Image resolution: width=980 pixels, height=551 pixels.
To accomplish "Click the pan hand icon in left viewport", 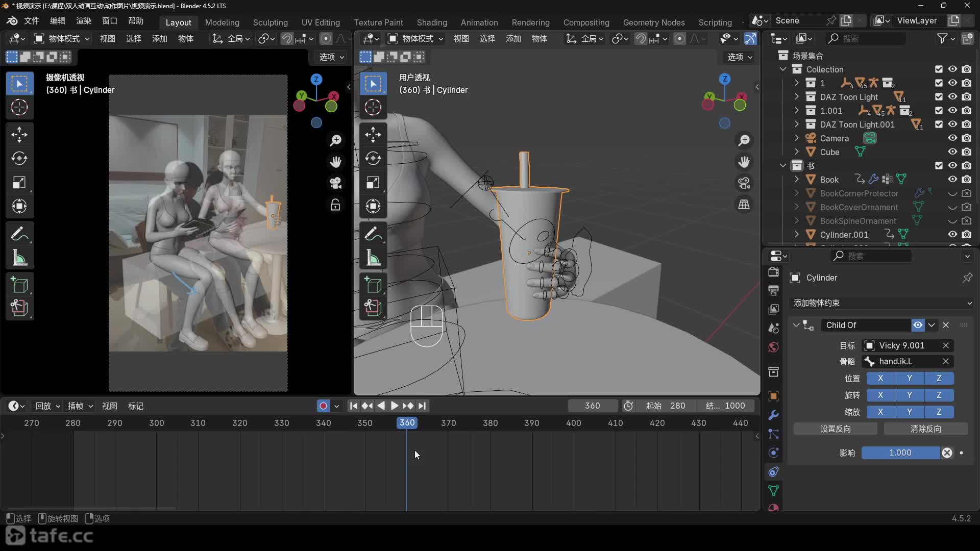I will click(335, 162).
